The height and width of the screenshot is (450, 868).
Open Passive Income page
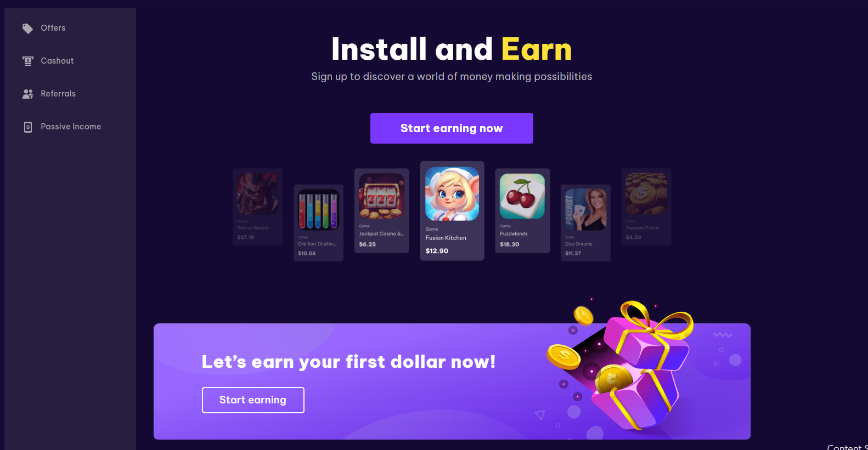click(x=70, y=127)
